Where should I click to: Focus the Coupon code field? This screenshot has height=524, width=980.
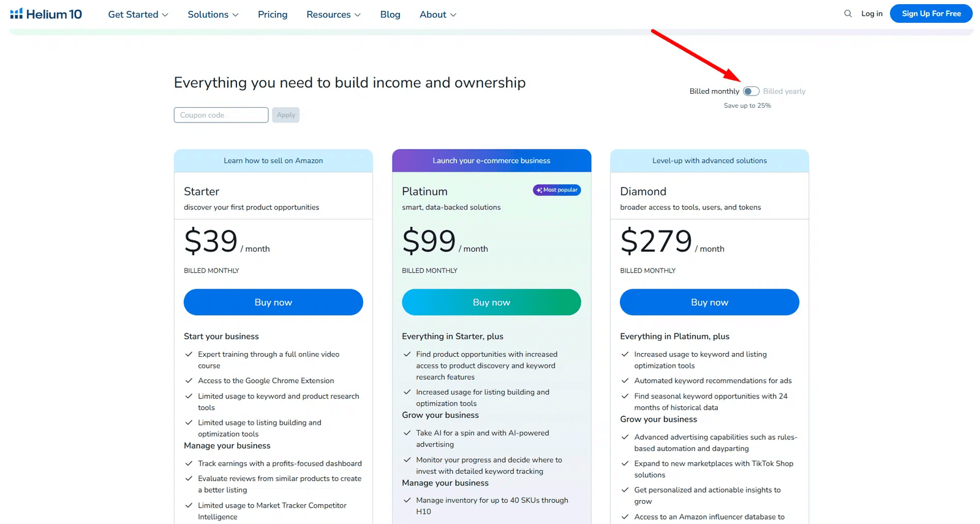tap(221, 115)
